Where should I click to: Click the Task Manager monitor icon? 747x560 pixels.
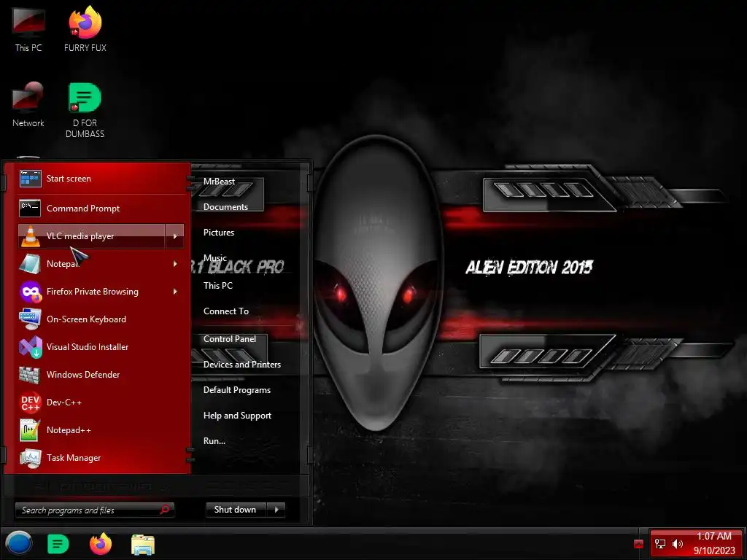(x=30, y=458)
